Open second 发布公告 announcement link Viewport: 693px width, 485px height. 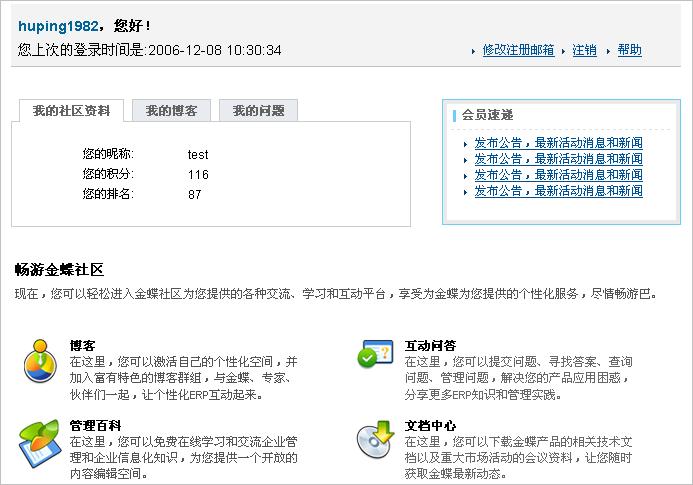(x=558, y=159)
